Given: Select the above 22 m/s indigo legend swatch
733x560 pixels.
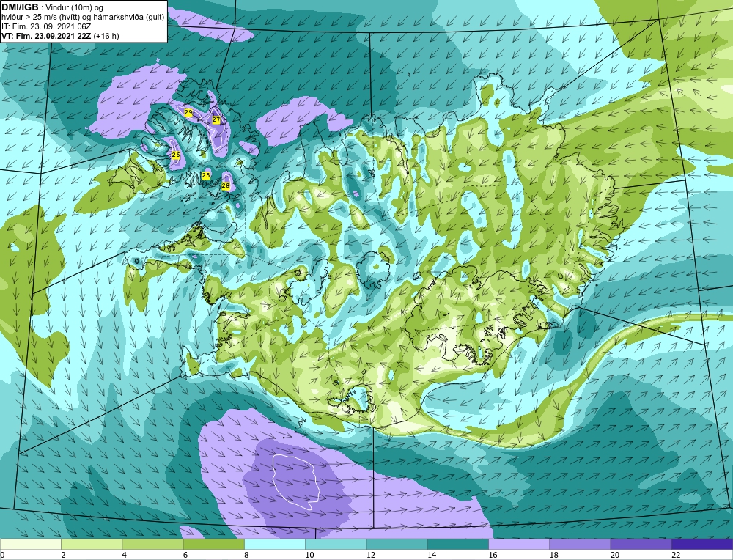Looking at the screenshot, I should point(702,544).
